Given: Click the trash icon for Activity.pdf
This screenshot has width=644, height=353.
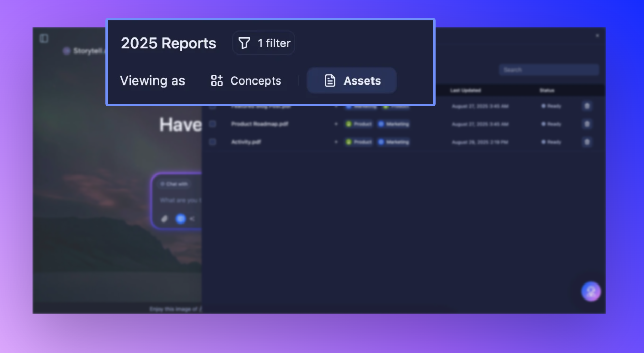Looking at the screenshot, I should click(587, 142).
